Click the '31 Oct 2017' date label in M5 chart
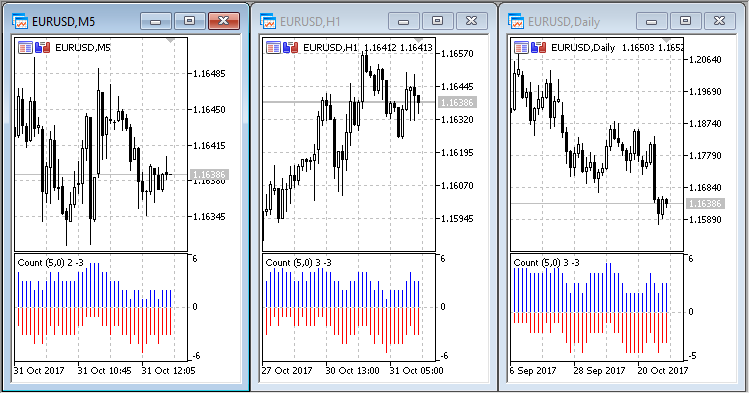750x394 pixels. [x=39, y=371]
